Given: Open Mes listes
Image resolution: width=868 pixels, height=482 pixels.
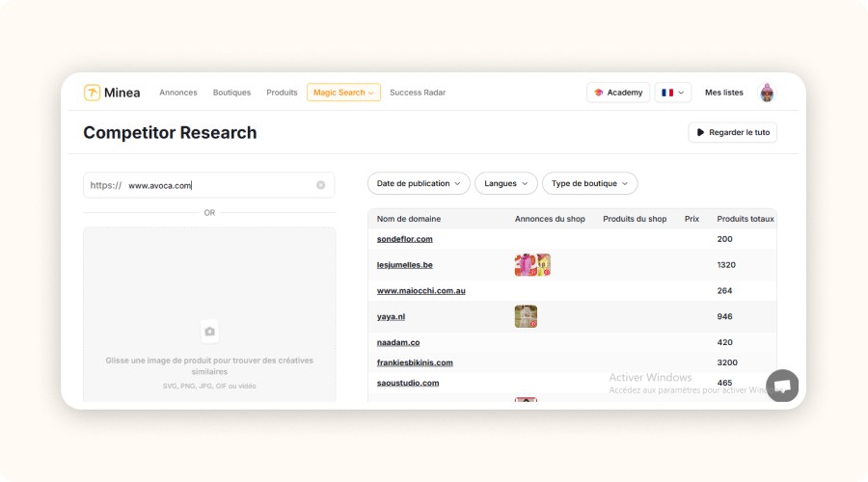Looking at the screenshot, I should pos(724,93).
